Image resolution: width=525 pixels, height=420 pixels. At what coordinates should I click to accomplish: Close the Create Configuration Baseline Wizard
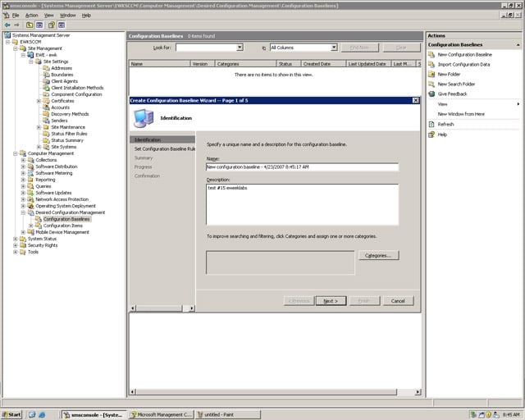pos(416,100)
